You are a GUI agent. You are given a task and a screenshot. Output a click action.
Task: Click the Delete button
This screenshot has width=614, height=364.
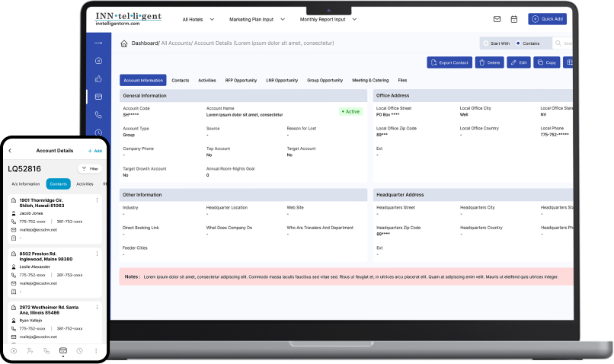(490, 62)
